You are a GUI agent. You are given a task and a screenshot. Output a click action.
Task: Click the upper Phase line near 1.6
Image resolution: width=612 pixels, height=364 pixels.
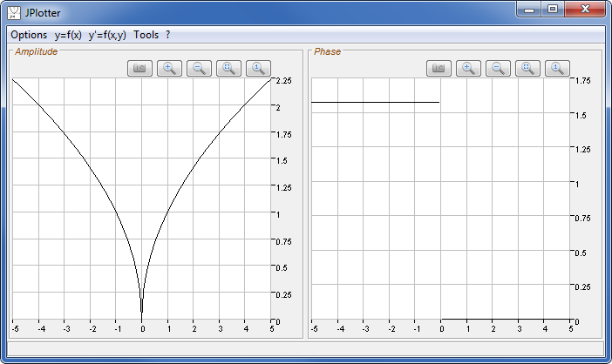click(375, 103)
